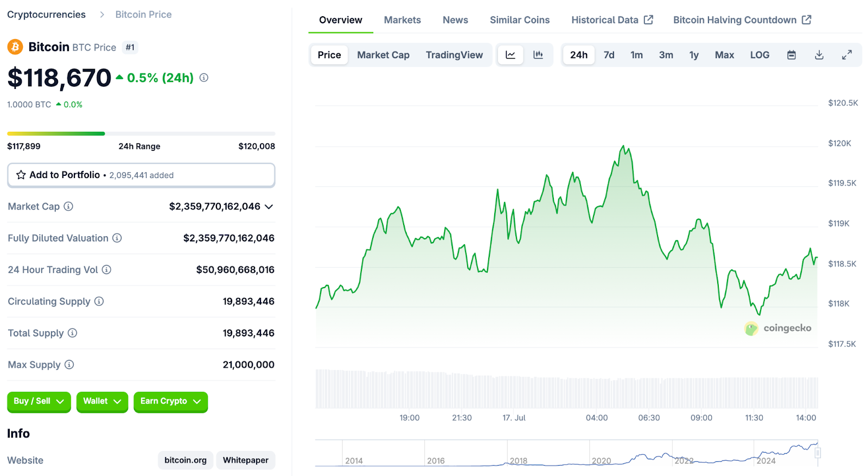
Task: Click external link icon beside Historical Data
Action: point(649,20)
